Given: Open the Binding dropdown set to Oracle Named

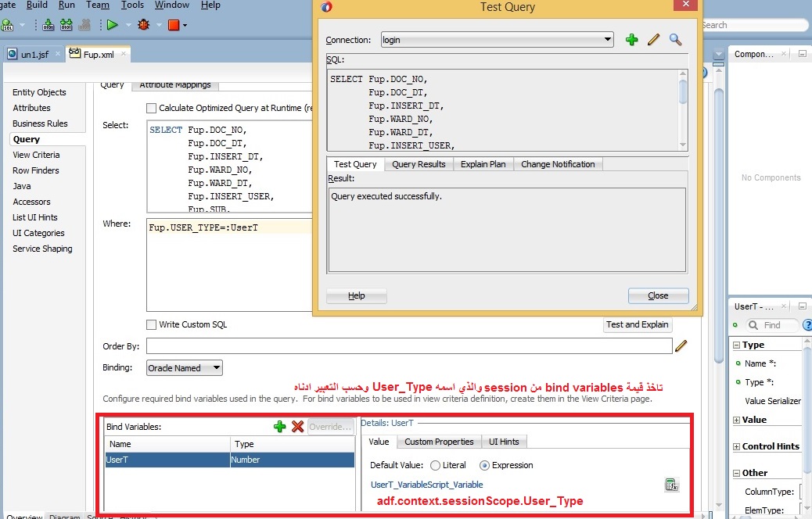Looking at the screenshot, I should (x=217, y=368).
